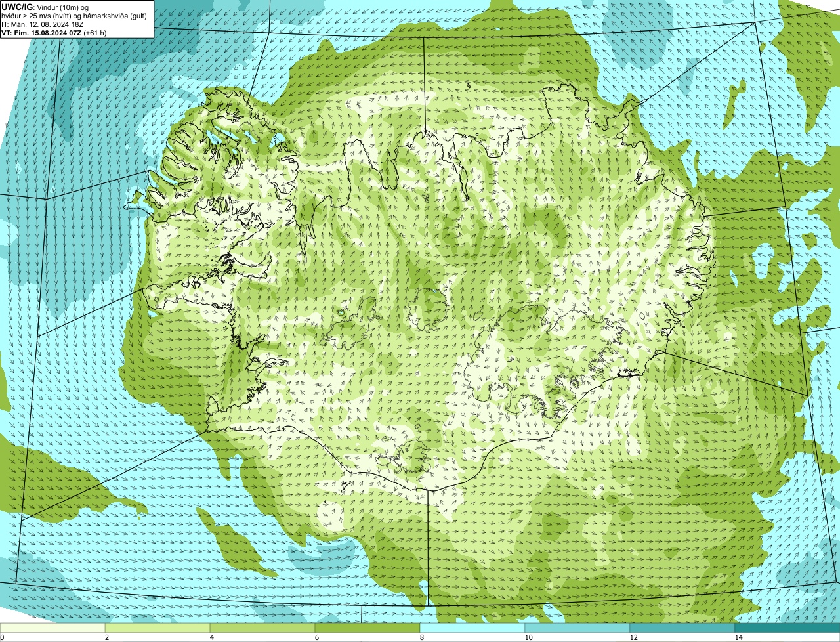Select the dark green legend swatch for 6–8 m/s
Viewport: 840px width, 642px height.
click(367, 628)
